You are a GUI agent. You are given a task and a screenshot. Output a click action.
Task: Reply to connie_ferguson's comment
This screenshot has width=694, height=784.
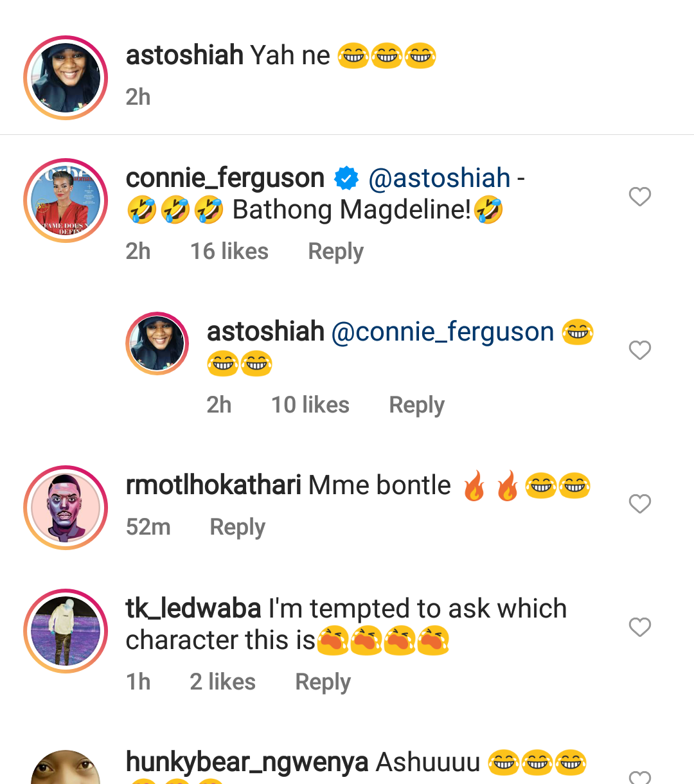[335, 252]
